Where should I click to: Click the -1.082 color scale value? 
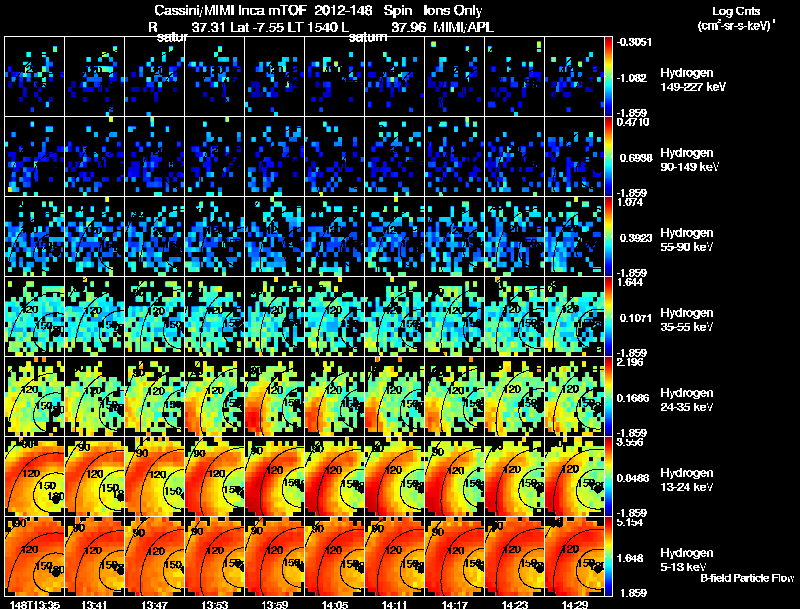point(632,78)
